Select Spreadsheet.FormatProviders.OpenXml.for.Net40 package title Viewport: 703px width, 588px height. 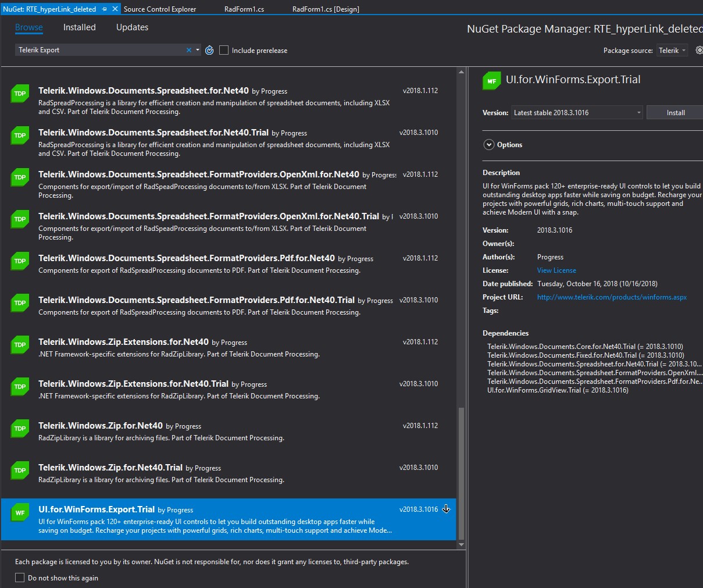click(199, 174)
